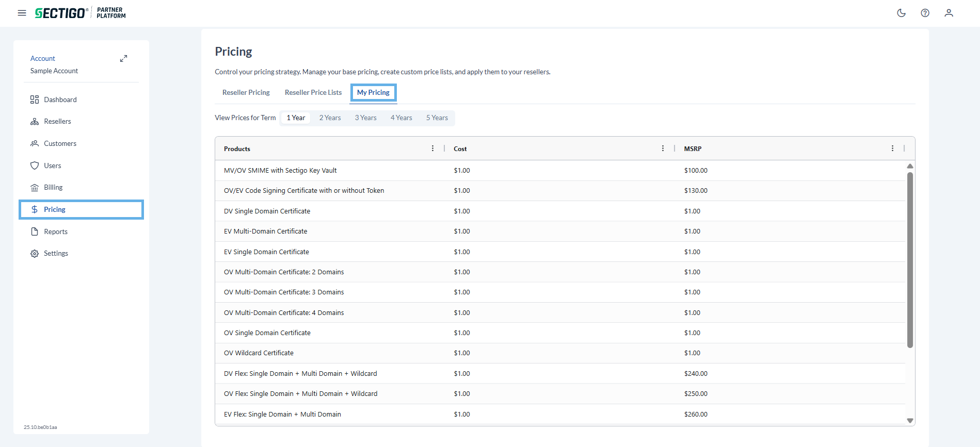Click the $250.00 MSRP value
The image size is (980, 447).
coord(696,394)
